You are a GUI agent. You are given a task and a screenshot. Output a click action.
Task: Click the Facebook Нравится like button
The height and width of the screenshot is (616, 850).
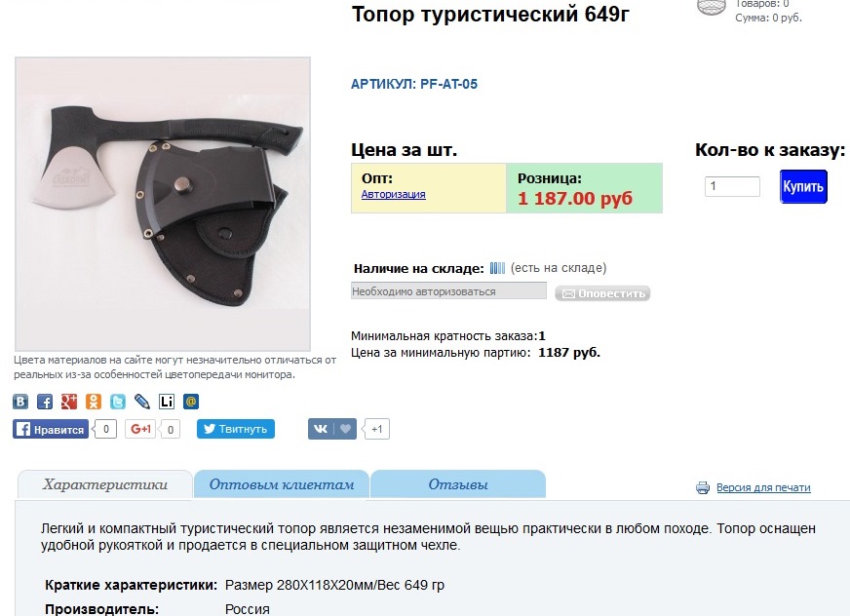point(51,429)
